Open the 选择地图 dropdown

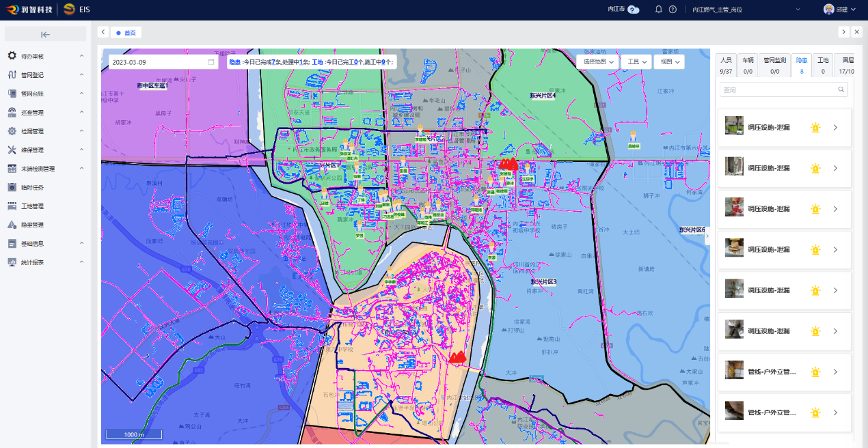597,61
